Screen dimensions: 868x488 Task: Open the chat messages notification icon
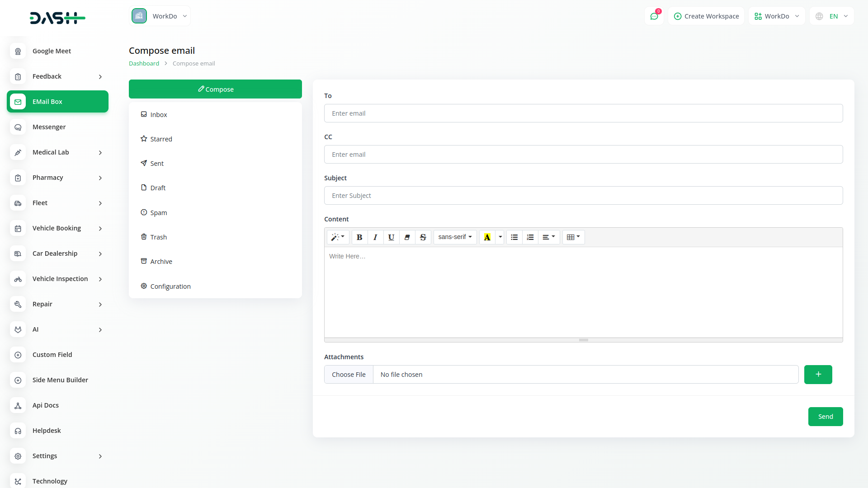tap(654, 16)
